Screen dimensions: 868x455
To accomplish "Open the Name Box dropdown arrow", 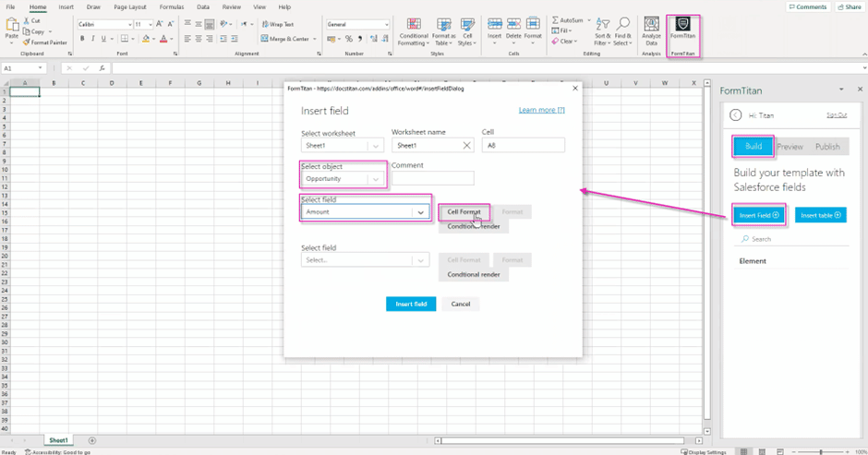I will click(40, 68).
